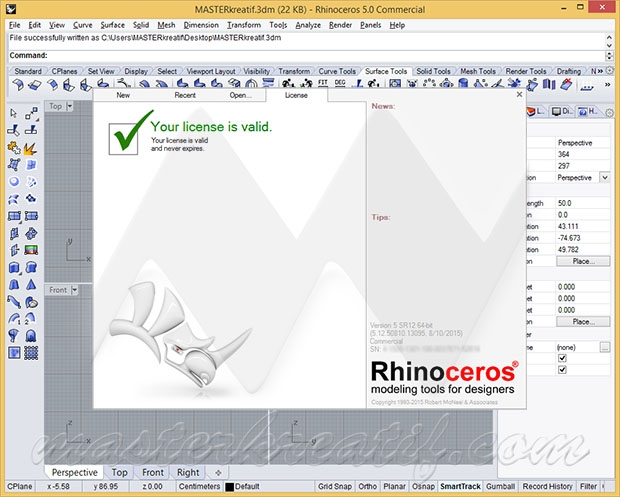The height and width of the screenshot is (497, 620).
Task: Click the multicolor surface analysis icon
Action: pos(31,250)
